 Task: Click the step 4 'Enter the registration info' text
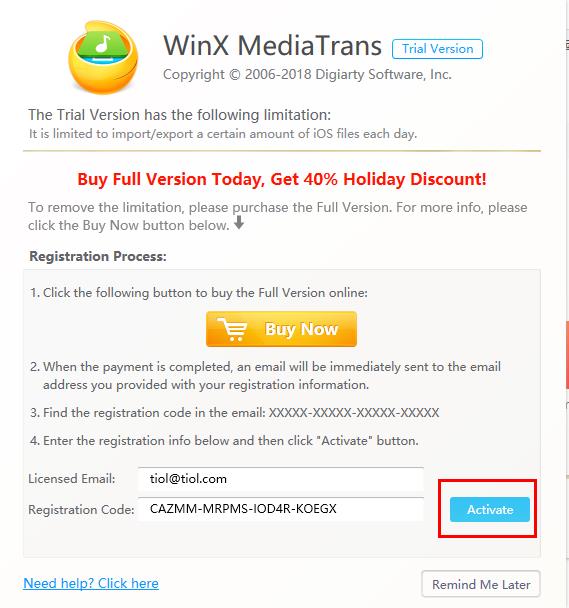coord(225,441)
